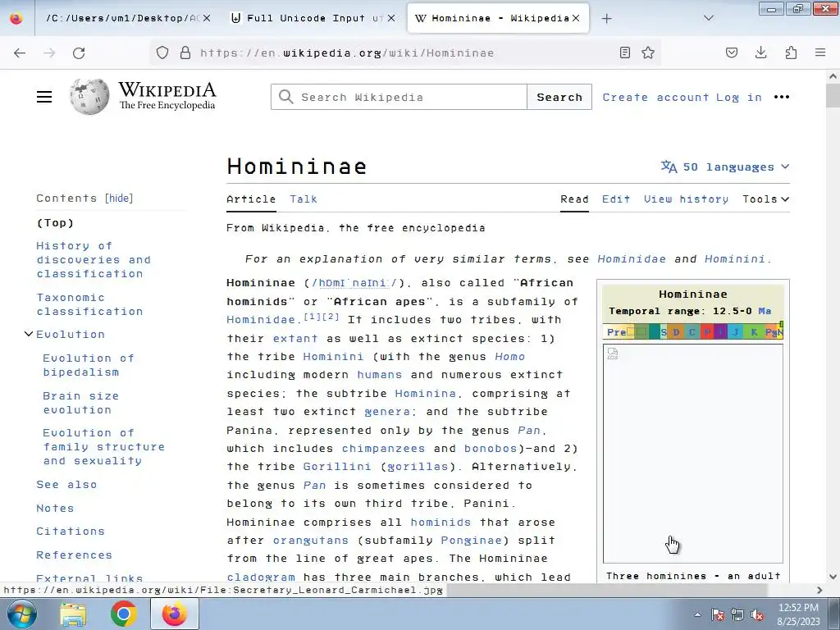Viewport: 840px width, 630px height.
Task: Show hidden tray icons arrow
Action: pyautogui.click(x=697, y=615)
